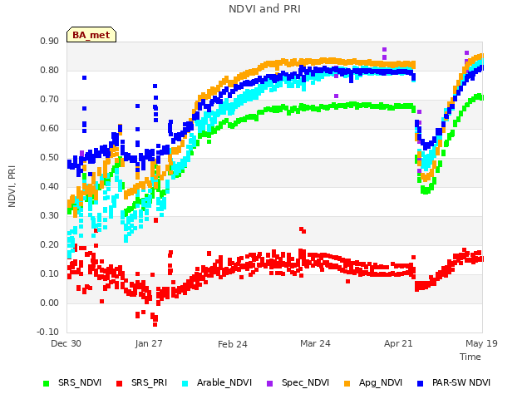Click the -0.10 y-axis tick label

[48, 332]
